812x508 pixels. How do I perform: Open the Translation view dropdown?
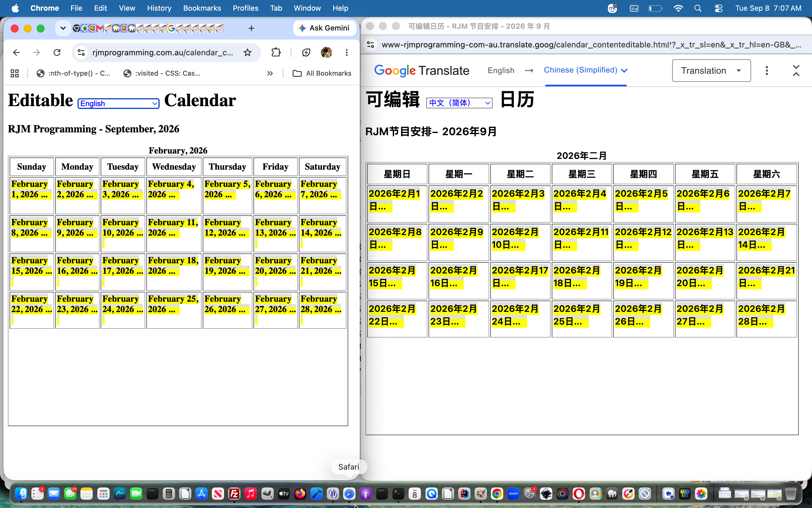pyautogui.click(x=711, y=71)
